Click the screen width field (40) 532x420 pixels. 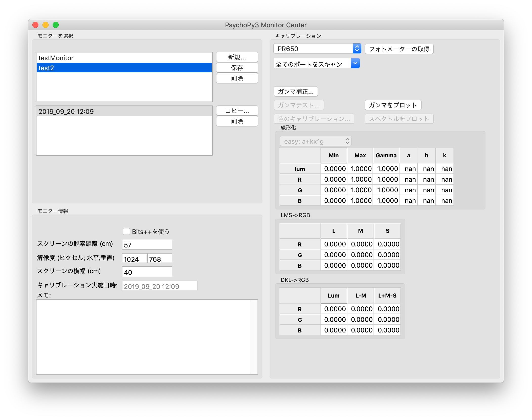147,272
